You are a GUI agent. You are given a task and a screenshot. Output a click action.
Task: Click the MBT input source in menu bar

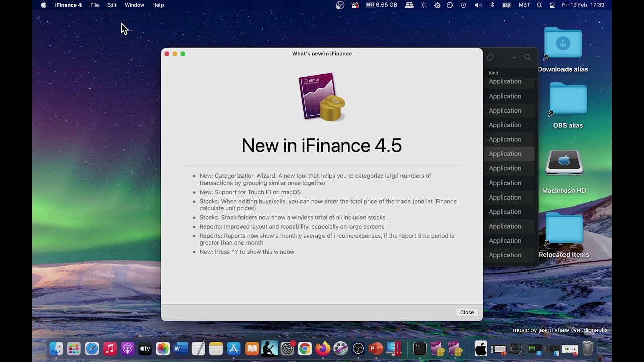point(524,5)
